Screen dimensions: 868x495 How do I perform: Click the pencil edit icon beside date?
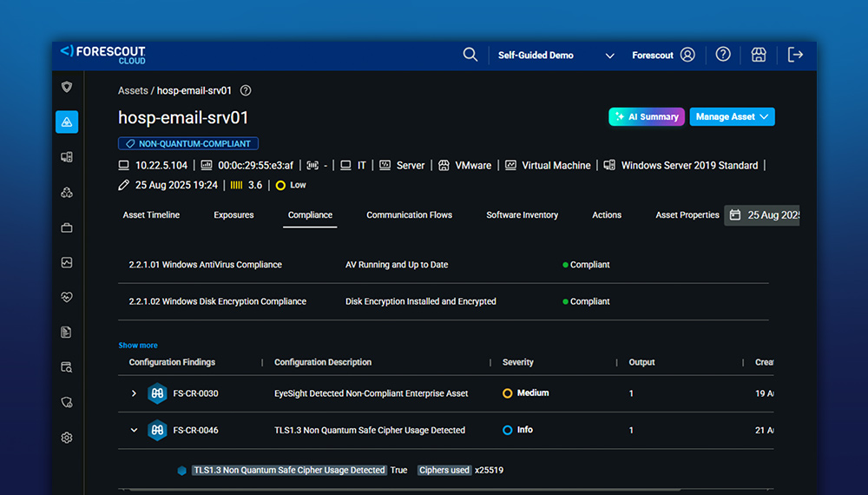click(x=123, y=185)
